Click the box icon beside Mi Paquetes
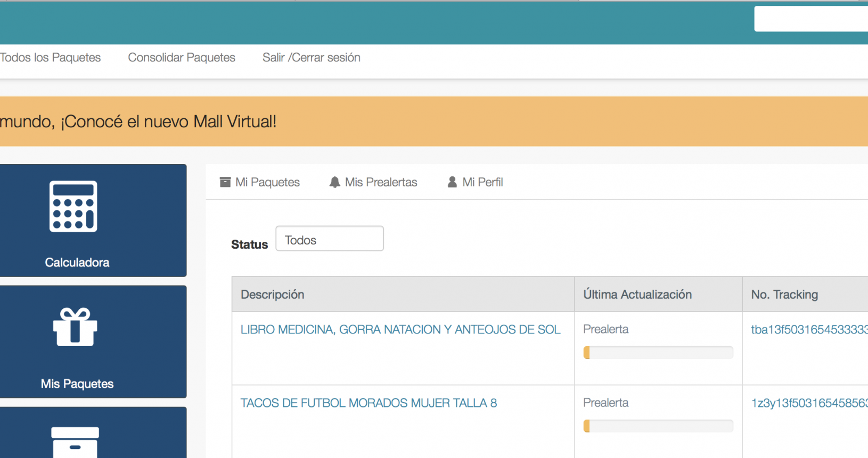Image resolution: width=868 pixels, height=458 pixels. pos(225,182)
